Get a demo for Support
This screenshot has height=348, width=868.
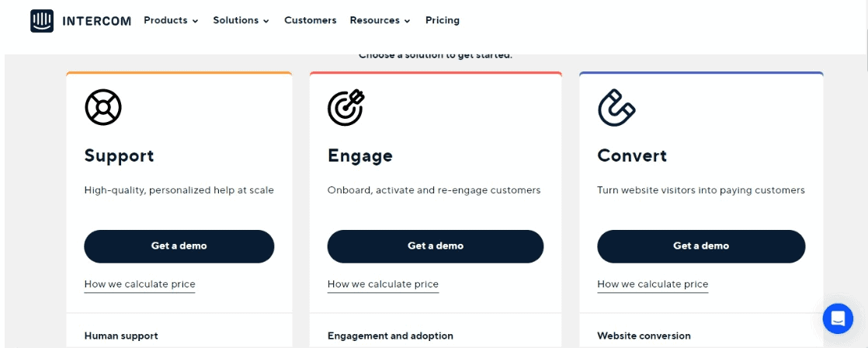[x=179, y=246]
